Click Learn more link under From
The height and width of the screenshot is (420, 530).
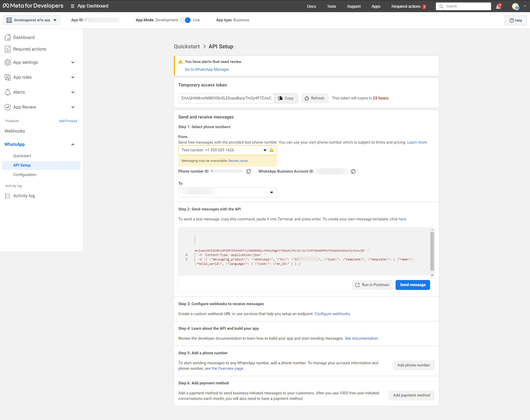tap(417, 142)
